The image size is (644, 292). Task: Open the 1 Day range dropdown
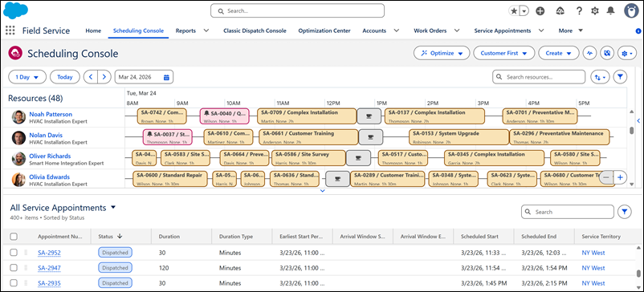click(x=27, y=77)
